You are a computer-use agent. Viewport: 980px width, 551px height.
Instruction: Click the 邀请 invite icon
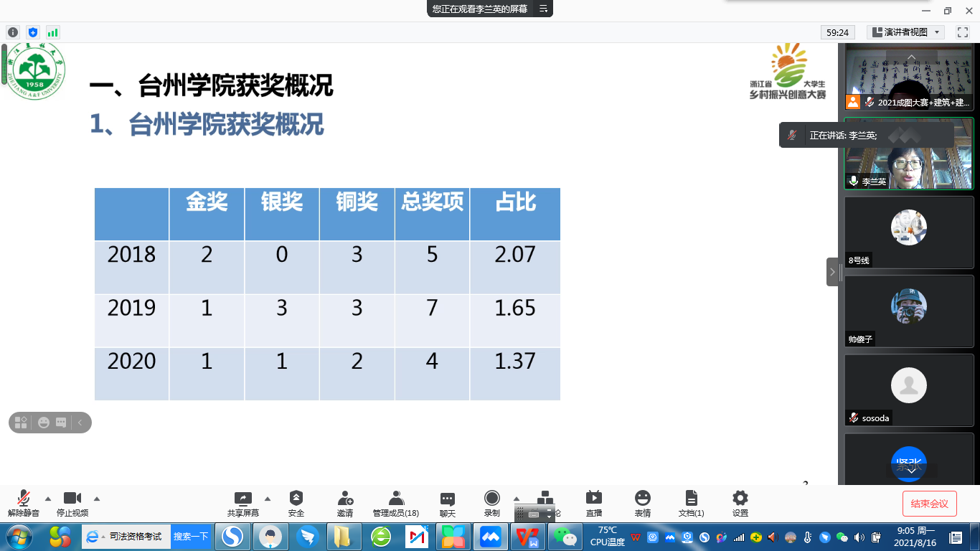pos(345,503)
